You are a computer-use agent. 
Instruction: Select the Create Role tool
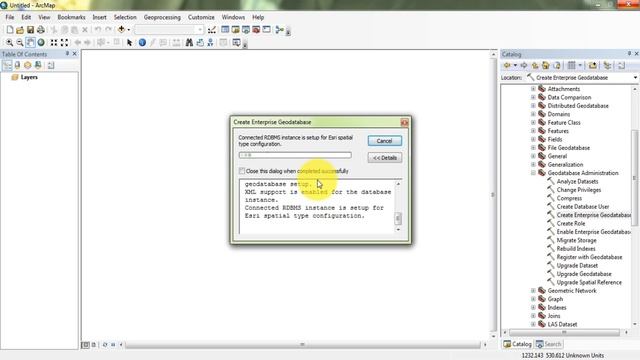pyautogui.click(x=571, y=223)
